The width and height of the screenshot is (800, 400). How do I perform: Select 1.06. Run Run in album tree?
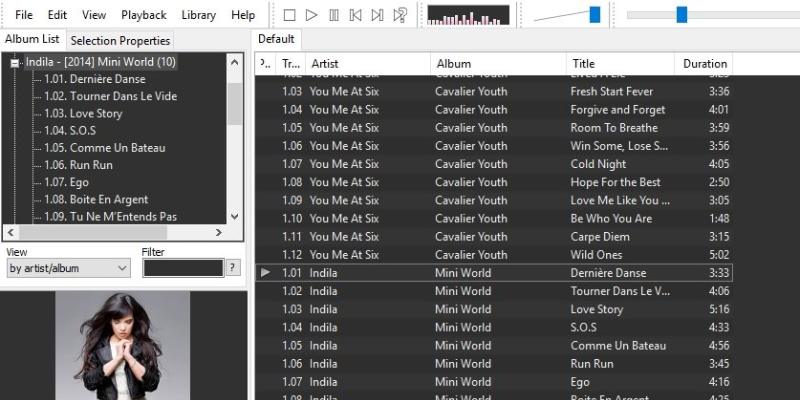click(78, 165)
